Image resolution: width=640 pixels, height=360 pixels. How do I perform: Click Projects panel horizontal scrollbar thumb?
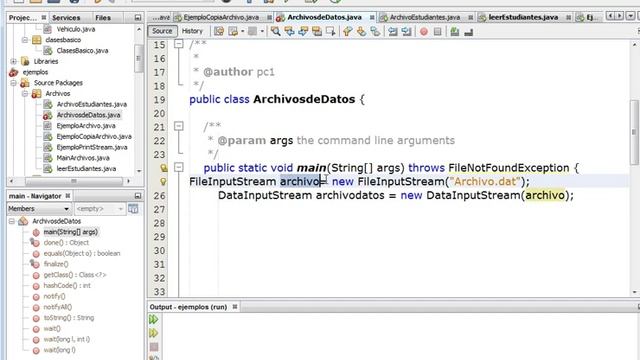pyautogui.click(x=73, y=181)
